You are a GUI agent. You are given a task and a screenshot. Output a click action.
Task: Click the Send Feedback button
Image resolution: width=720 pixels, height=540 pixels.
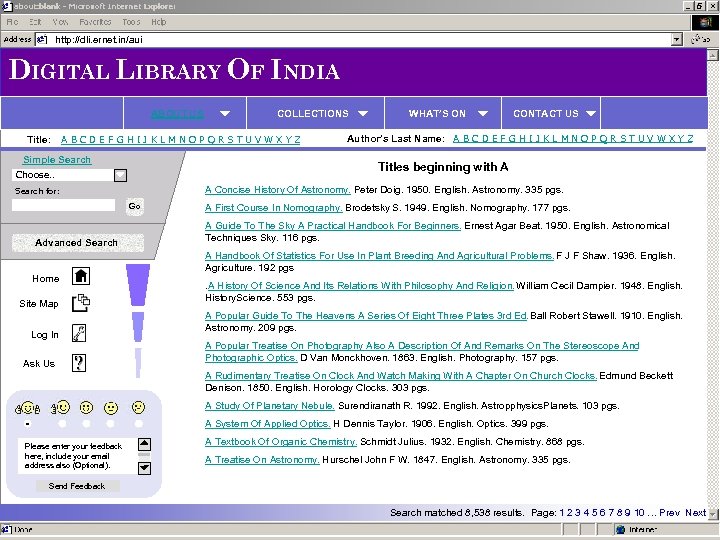click(x=78, y=486)
